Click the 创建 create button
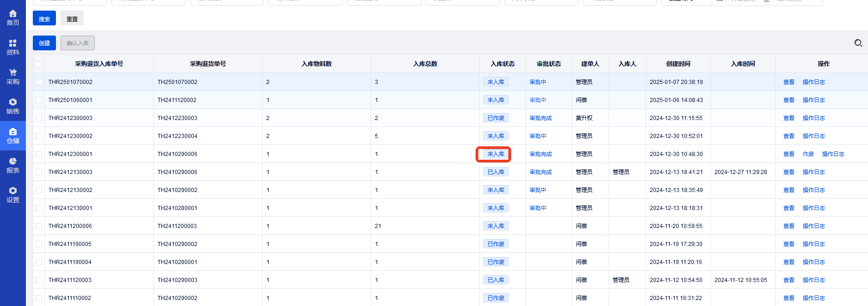This screenshot has width=868, height=306. point(44,43)
